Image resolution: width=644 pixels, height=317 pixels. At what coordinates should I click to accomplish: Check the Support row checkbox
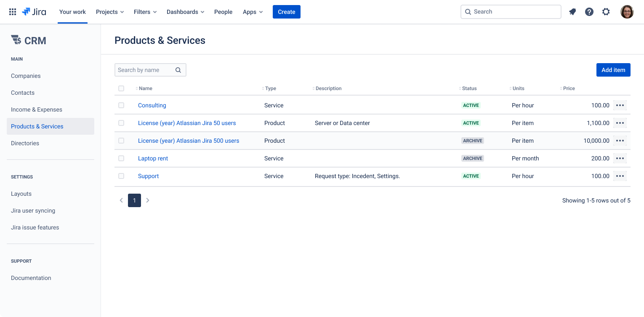[121, 176]
